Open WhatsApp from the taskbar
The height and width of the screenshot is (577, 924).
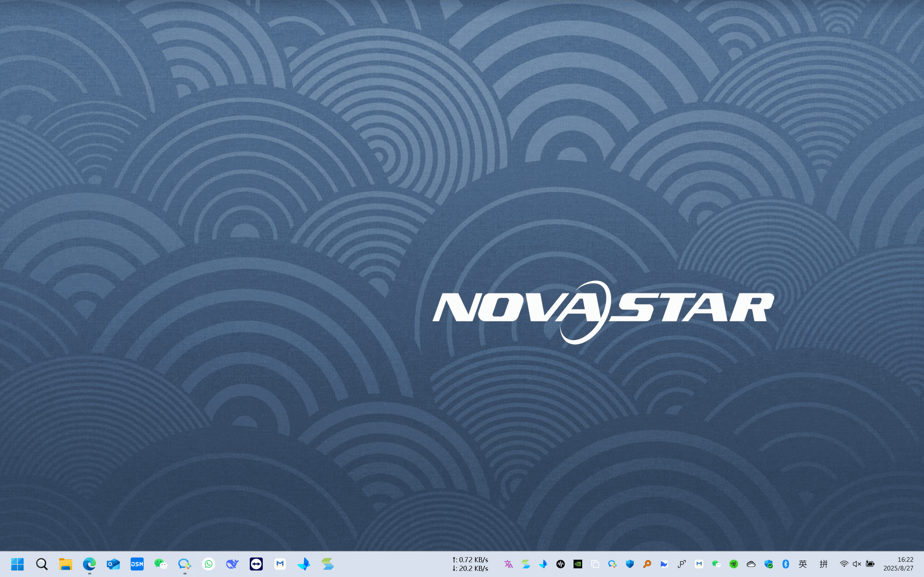click(209, 564)
